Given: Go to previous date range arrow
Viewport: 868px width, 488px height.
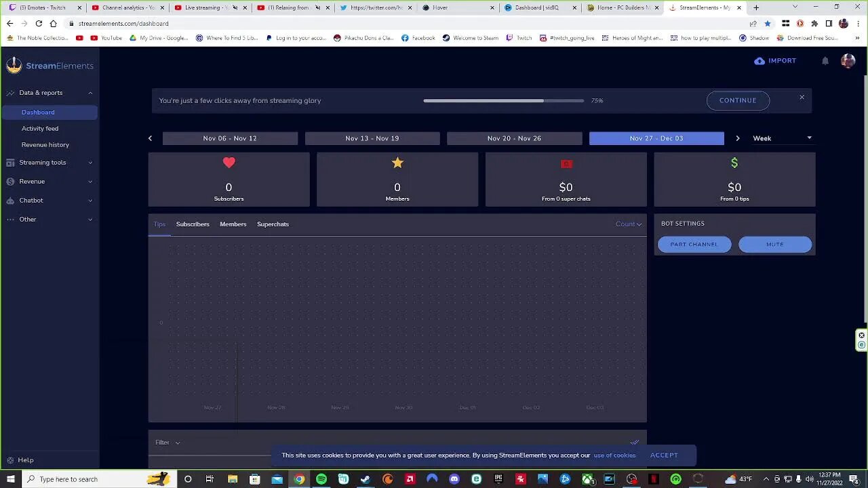Looking at the screenshot, I should click(x=150, y=138).
